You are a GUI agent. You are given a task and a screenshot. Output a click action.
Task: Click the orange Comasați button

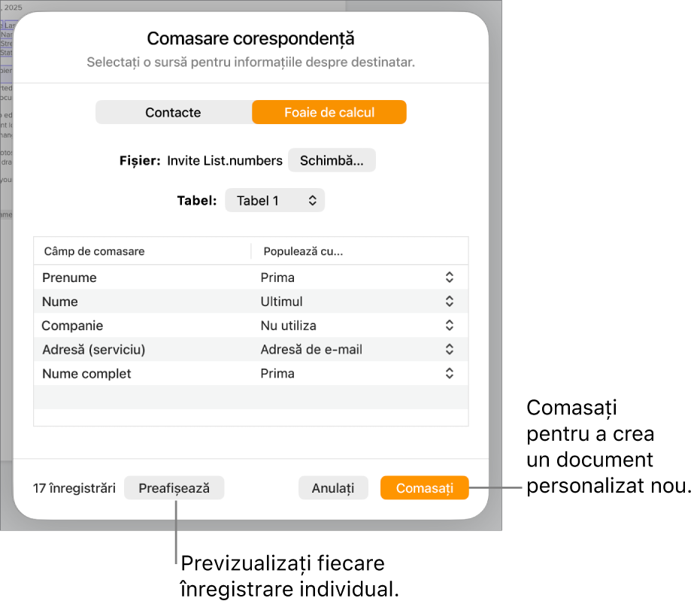click(x=425, y=488)
